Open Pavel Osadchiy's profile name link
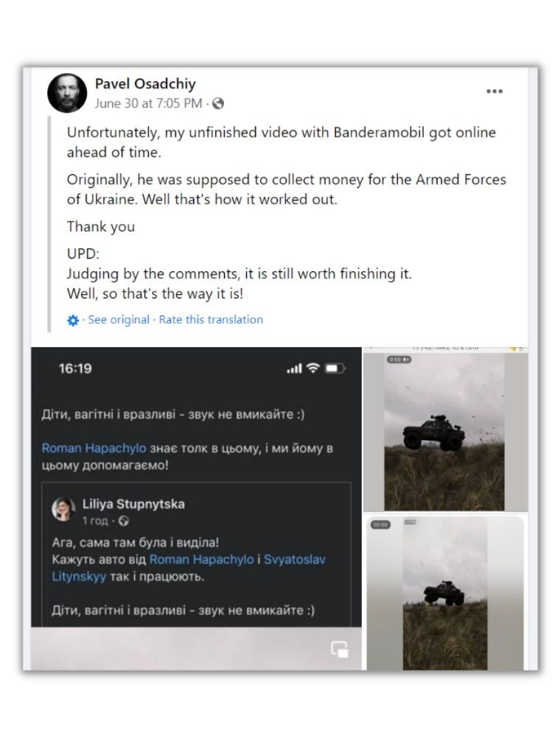560x737 pixels. pos(145,84)
